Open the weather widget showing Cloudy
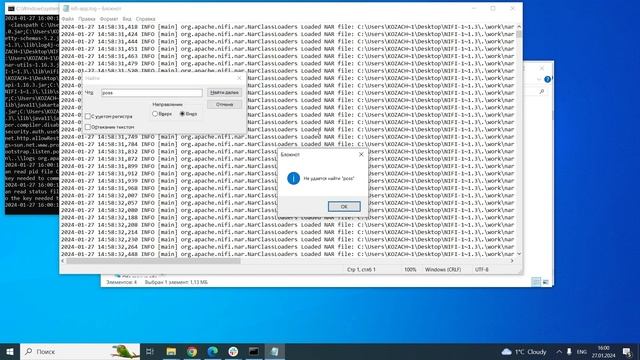Screen dimensions: 640x360 524,351
